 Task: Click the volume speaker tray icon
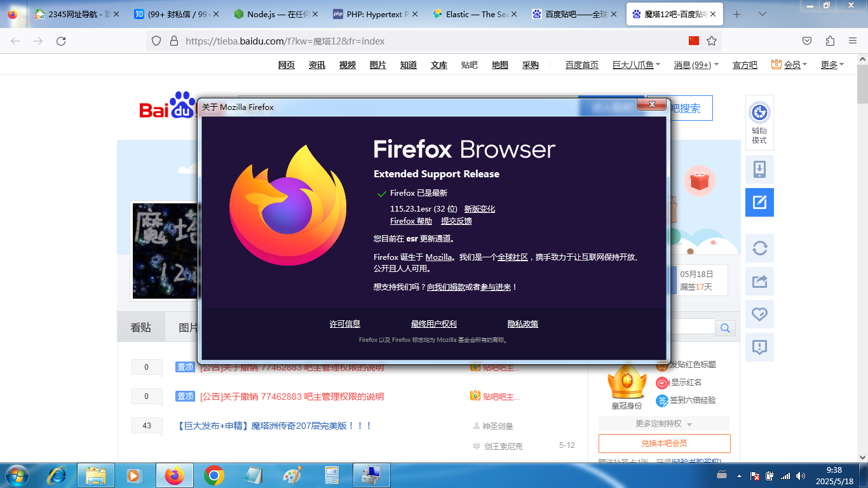[801, 475]
